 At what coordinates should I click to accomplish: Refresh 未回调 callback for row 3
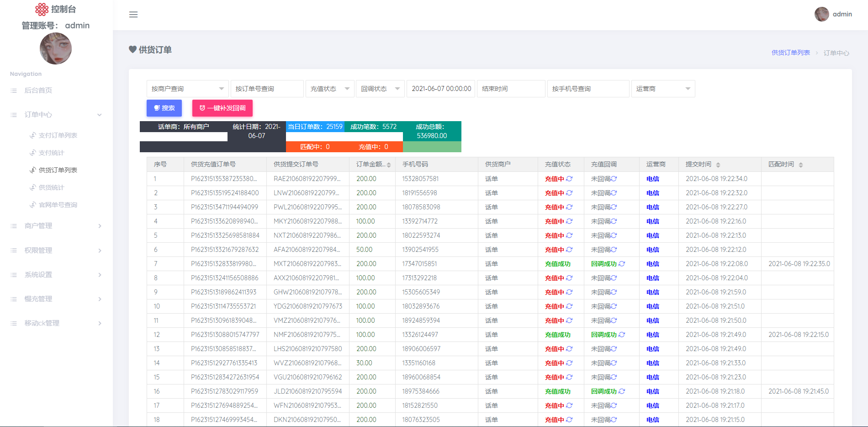click(614, 207)
